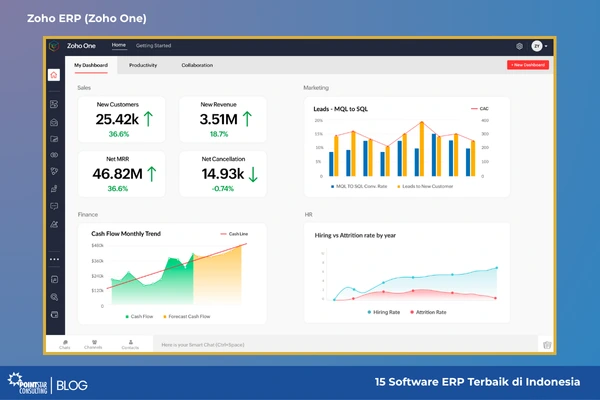Toggle MQL TO SQL Conv. Rate legend

pyautogui.click(x=359, y=186)
